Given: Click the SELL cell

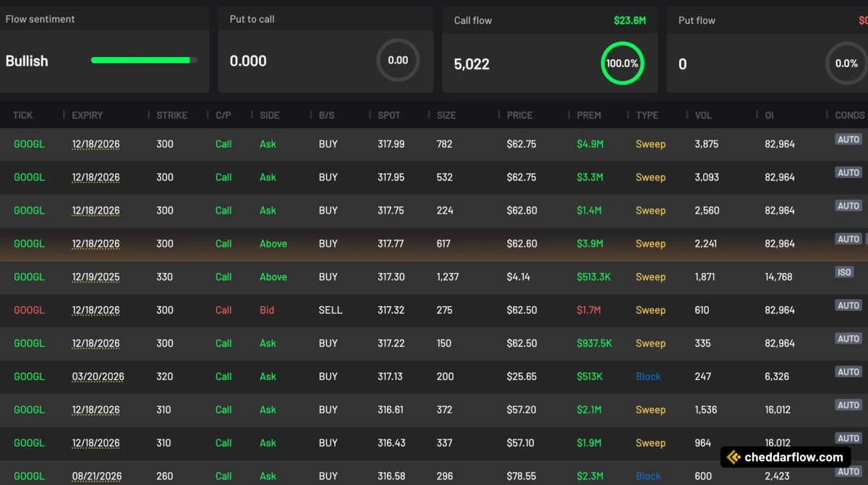Looking at the screenshot, I should click(331, 310).
